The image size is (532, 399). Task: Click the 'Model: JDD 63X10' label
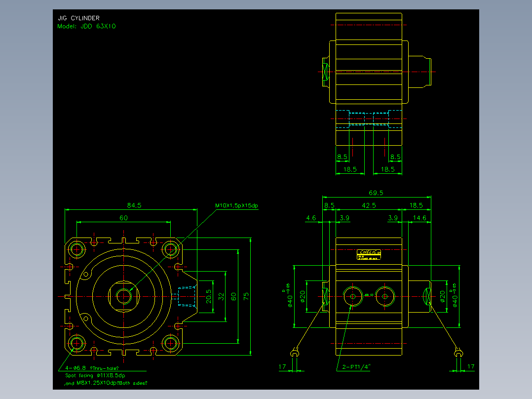pos(86,26)
